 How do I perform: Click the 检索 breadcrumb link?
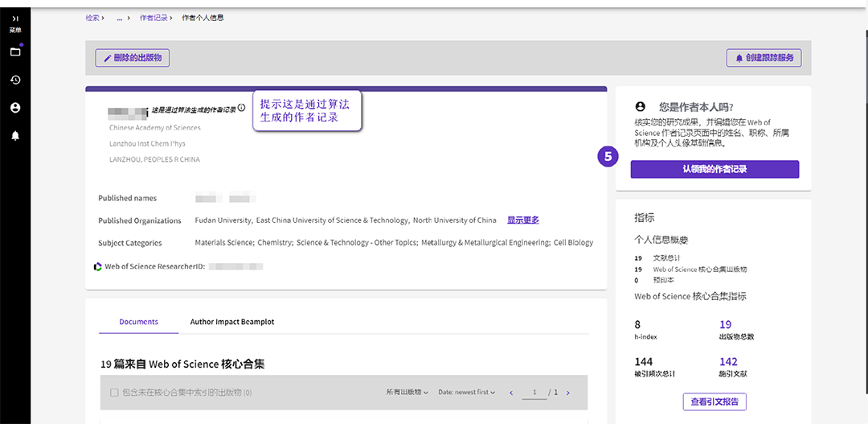92,18
